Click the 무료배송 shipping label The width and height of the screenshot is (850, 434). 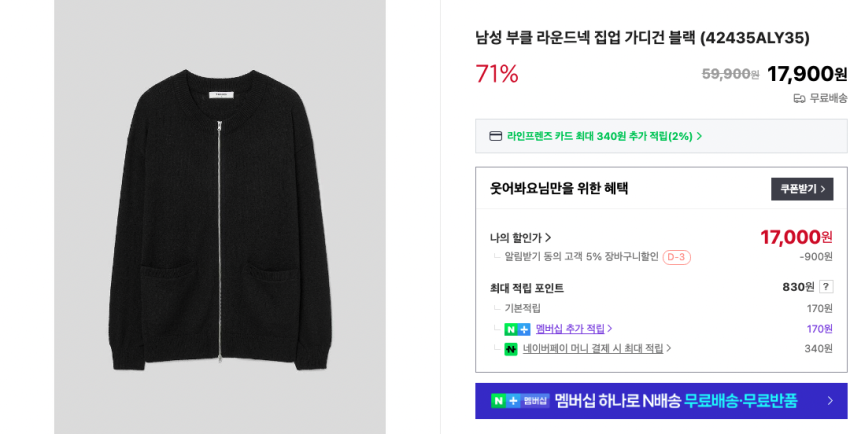click(828, 98)
